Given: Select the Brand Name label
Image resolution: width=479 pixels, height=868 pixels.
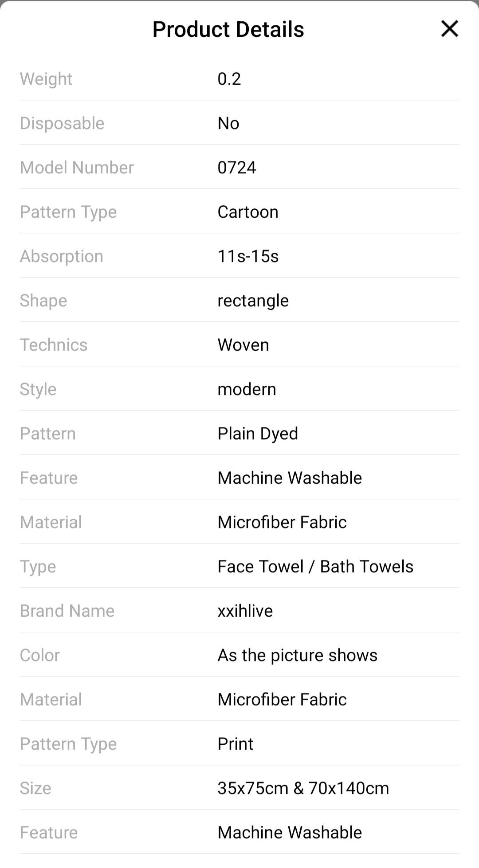Looking at the screenshot, I should click(67, 611).
